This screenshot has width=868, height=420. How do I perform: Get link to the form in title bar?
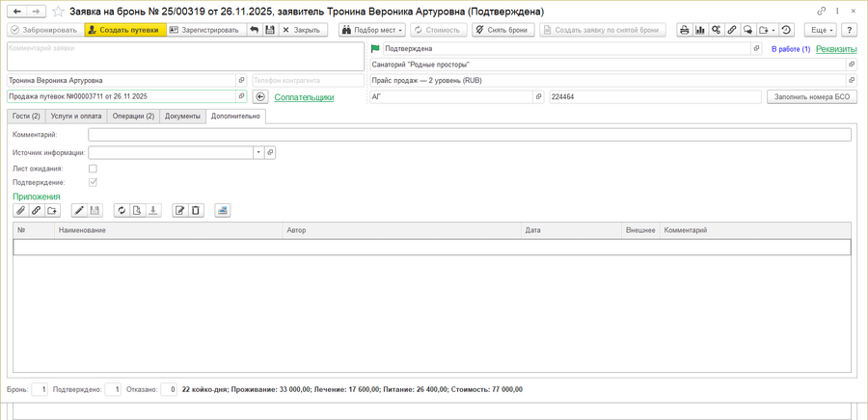(822, 11)
